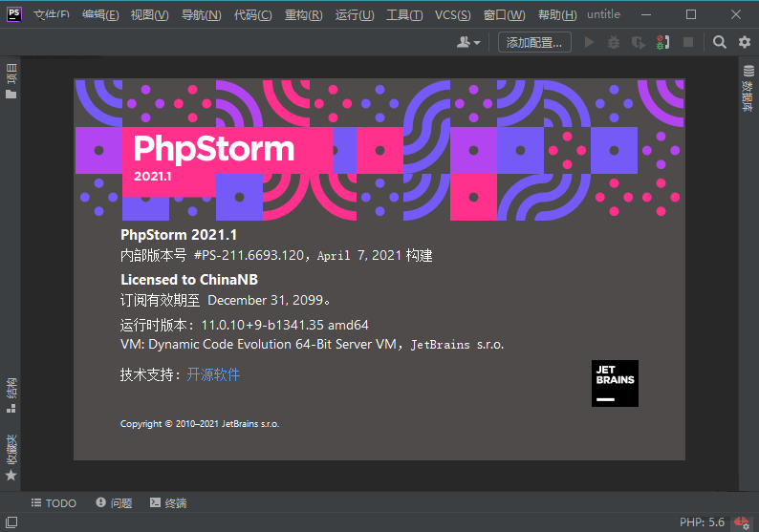Click the 'VM: Dynamic Code Evolution' line
Viewport: 759px width, 532px height.
click(x=312, y=345)
